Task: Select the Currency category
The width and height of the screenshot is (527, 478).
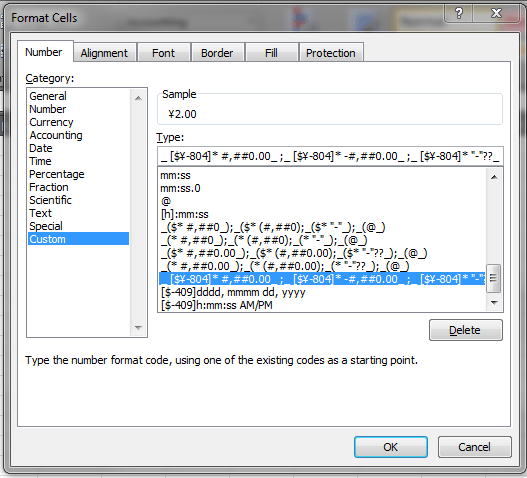Action: point(78,122)
